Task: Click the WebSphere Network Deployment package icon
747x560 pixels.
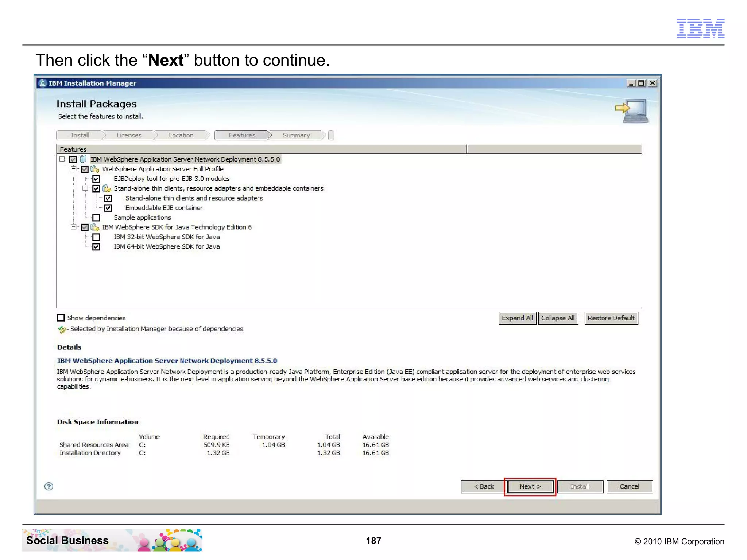Action: [83, 159]
